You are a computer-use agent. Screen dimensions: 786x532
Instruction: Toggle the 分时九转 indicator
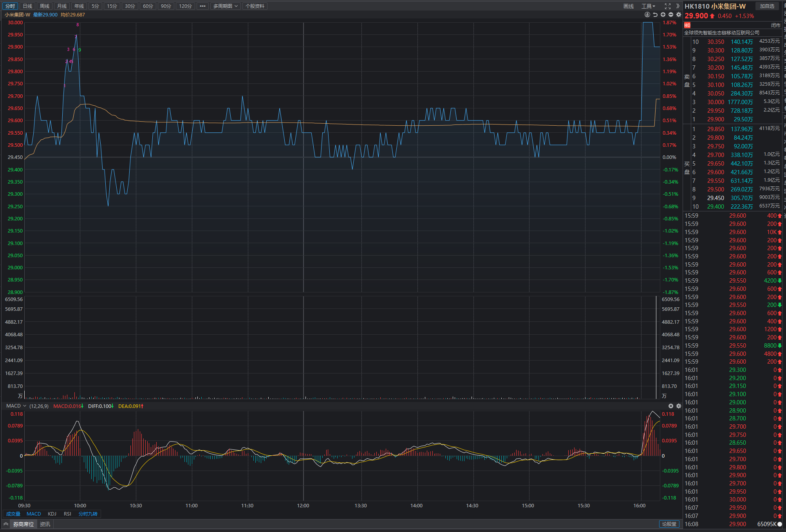click(x=88, y=514)
